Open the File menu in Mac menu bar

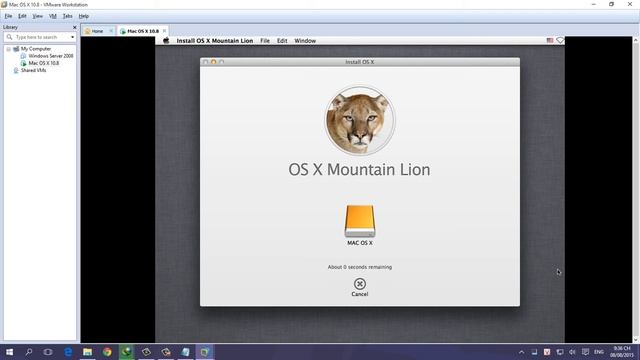(265, 41)
